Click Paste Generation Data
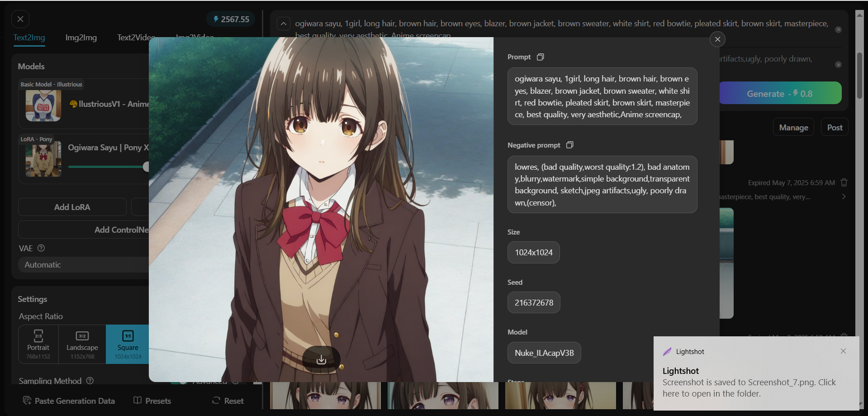This screenshot has width=868, height=416. [69, 401]
